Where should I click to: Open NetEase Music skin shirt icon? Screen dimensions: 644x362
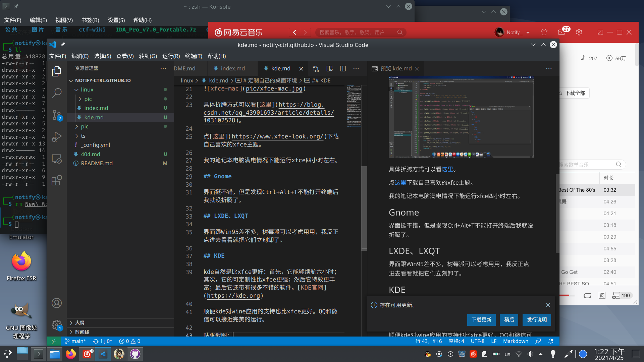(x=544, y=32)
